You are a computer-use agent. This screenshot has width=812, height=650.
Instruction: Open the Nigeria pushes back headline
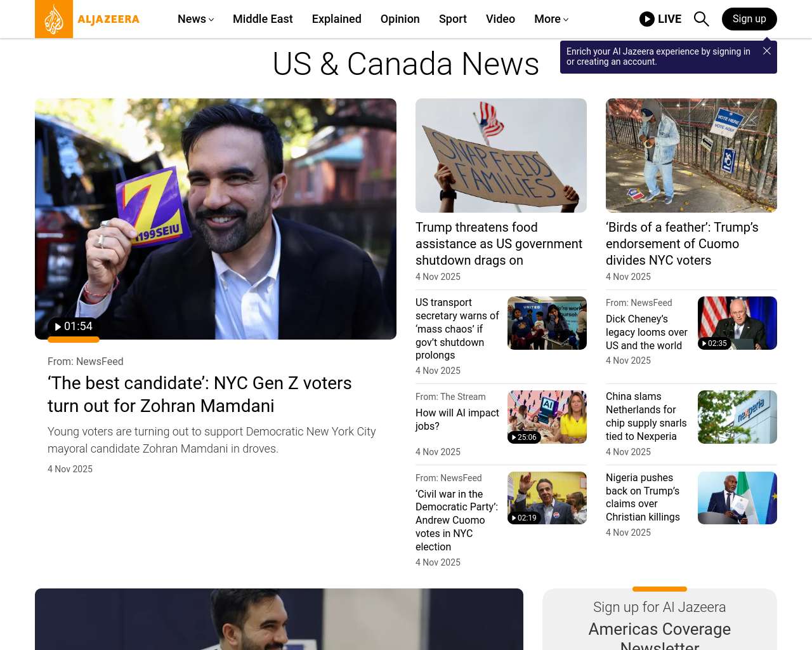click(x=643, y=497)
